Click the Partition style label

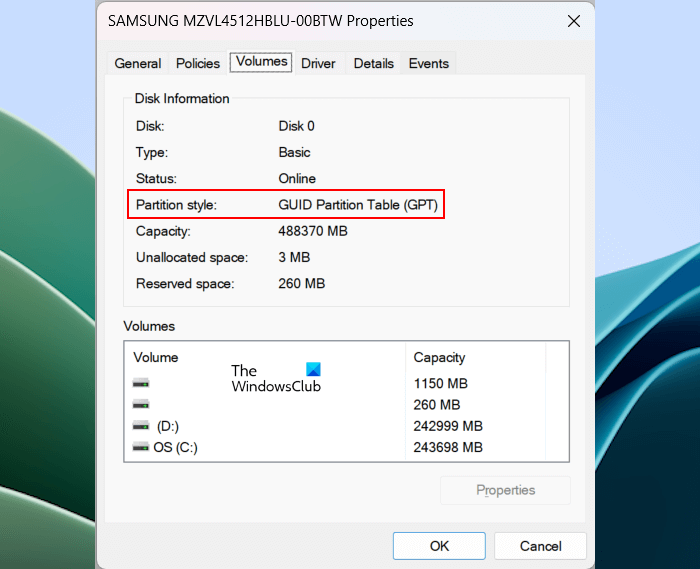(x=176, y=205)
